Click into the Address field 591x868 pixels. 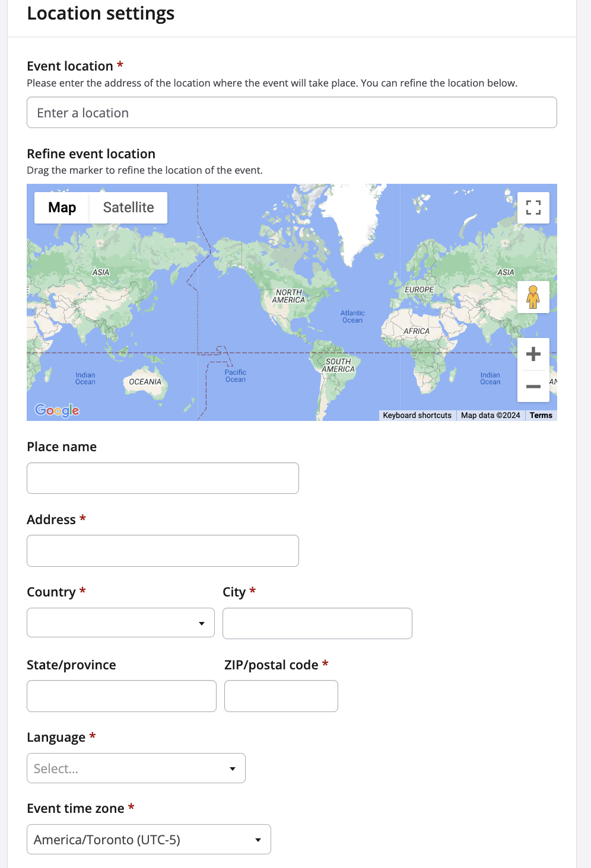coord(163,551)
